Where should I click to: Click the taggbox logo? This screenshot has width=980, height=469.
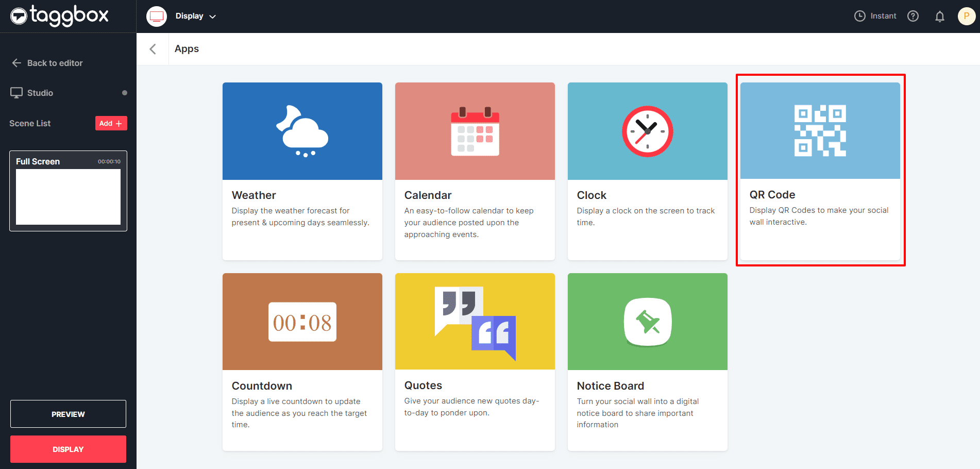point(60,16)
